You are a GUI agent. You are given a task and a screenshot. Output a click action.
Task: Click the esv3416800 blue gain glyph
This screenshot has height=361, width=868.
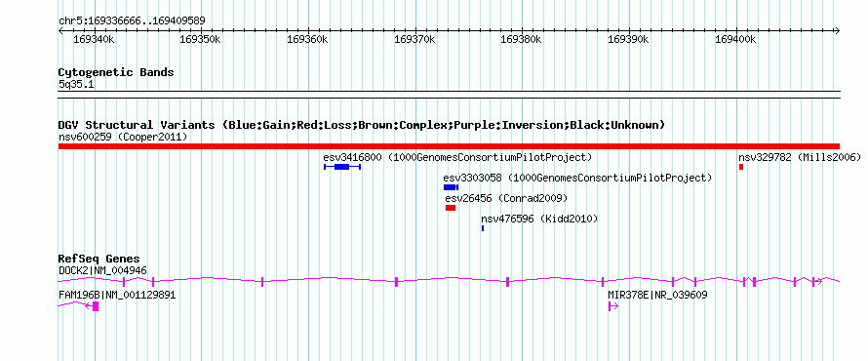342,167
